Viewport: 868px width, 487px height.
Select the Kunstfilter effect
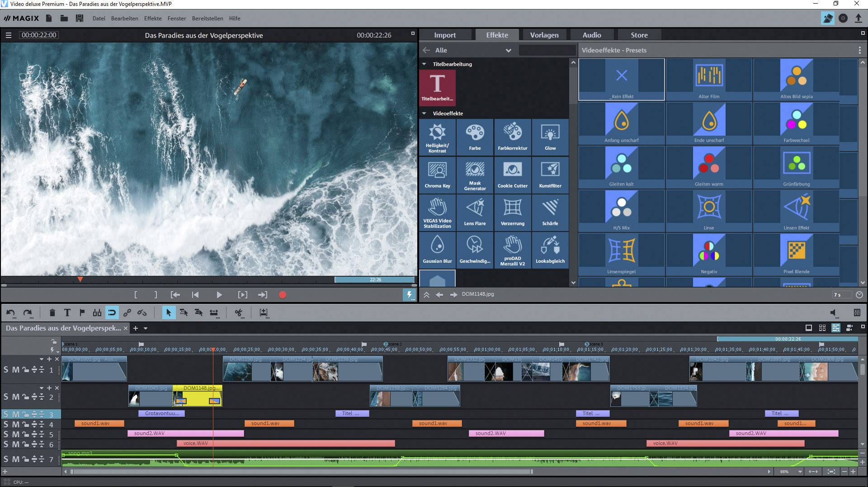click(x=550, y=175)
